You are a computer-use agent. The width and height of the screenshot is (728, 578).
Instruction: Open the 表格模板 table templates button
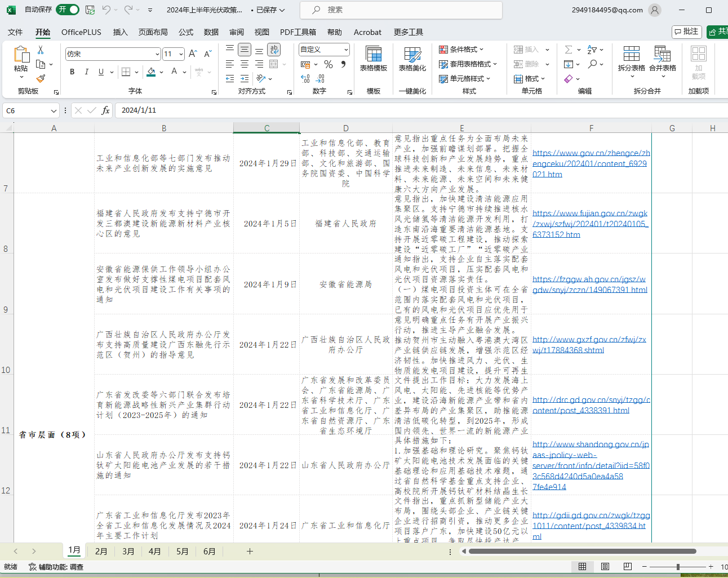(374, 59)
